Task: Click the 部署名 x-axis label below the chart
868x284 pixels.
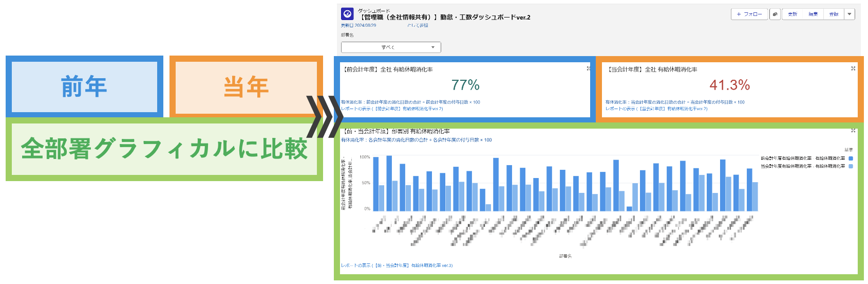Action: click(x=565, y=256)
